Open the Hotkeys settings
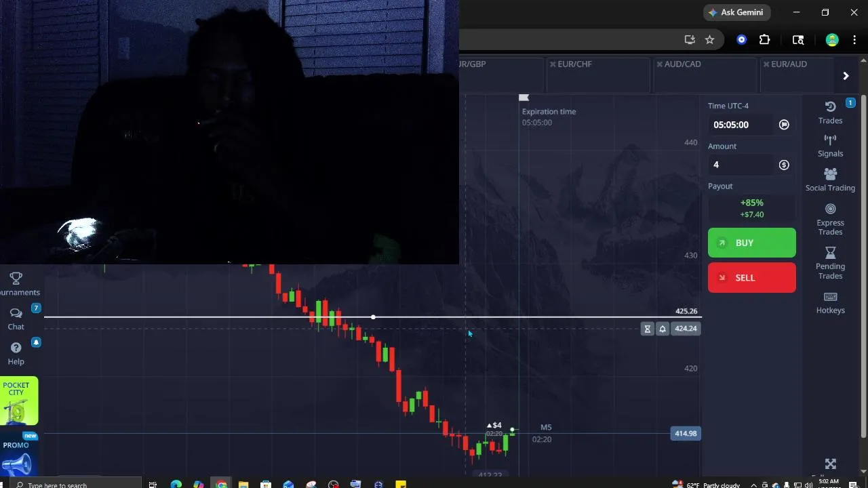 [830, 302]
